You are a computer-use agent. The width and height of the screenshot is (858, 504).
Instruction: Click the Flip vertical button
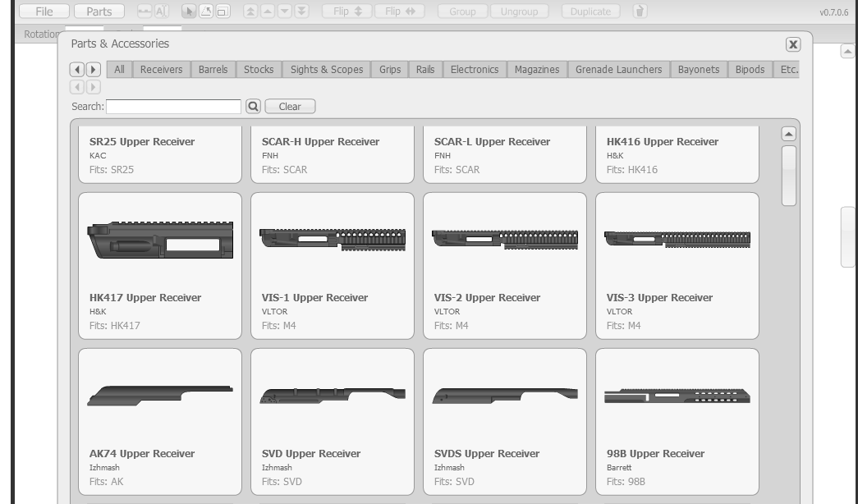347,11
